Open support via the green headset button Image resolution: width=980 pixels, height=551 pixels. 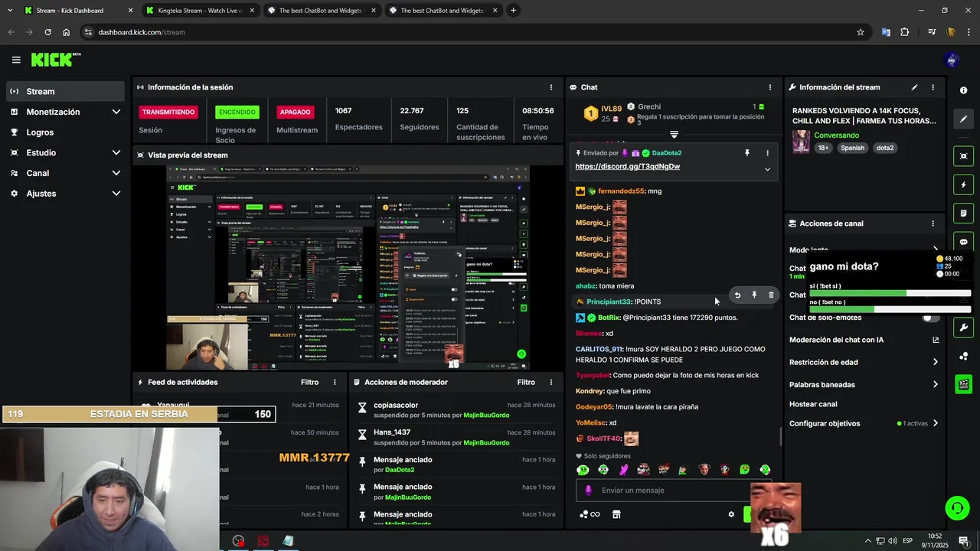956,507
